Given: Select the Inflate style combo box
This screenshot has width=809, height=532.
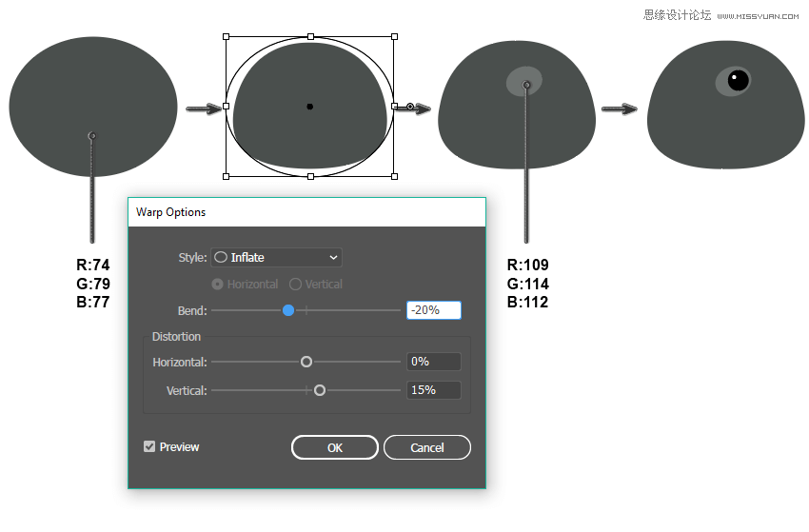Looking at the screenshot, I should [x=277, y=258].
